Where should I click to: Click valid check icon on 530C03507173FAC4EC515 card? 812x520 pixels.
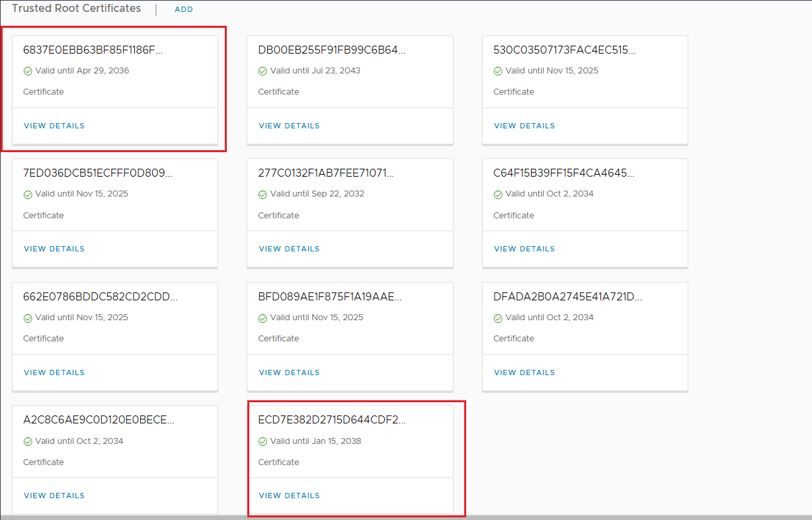point(498,71)
